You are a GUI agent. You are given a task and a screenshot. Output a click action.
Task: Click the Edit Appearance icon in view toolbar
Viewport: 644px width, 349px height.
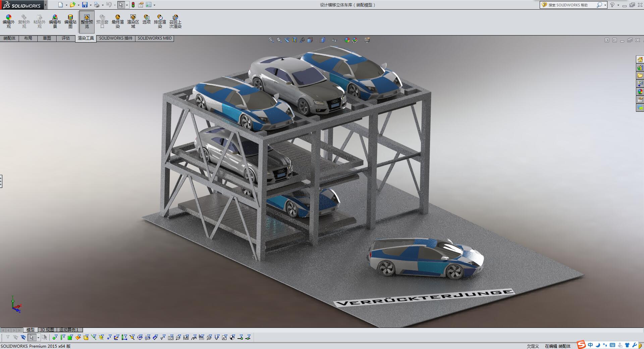347,40
